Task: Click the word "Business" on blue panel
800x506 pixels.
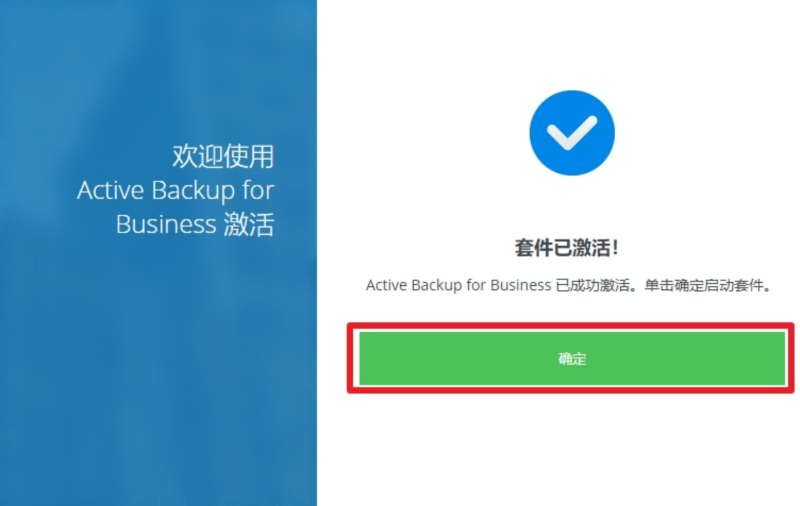Action: tap(166, 224)
